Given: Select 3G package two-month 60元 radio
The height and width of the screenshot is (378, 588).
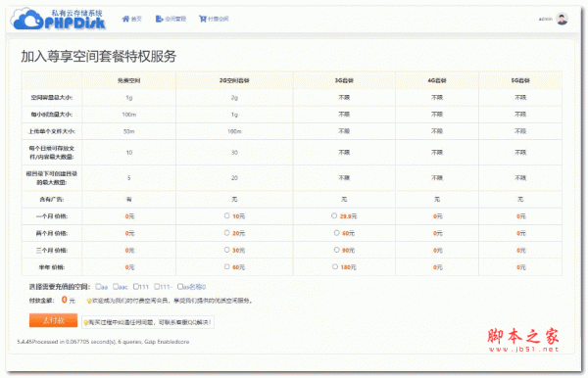Looking at the screenshot, I should pos(336,233).
